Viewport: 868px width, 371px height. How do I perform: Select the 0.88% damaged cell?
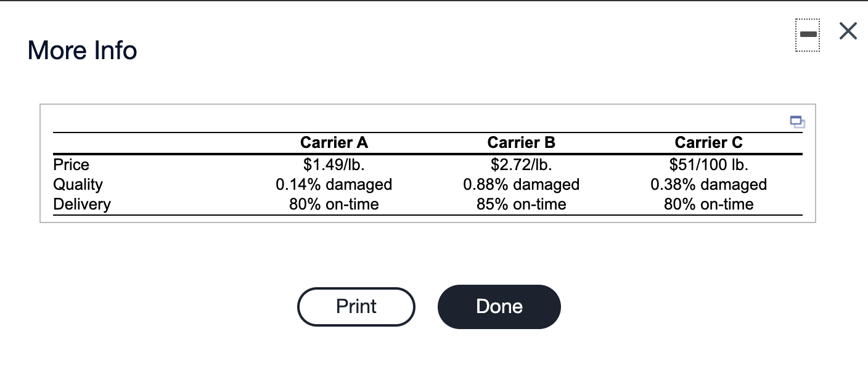522,184
